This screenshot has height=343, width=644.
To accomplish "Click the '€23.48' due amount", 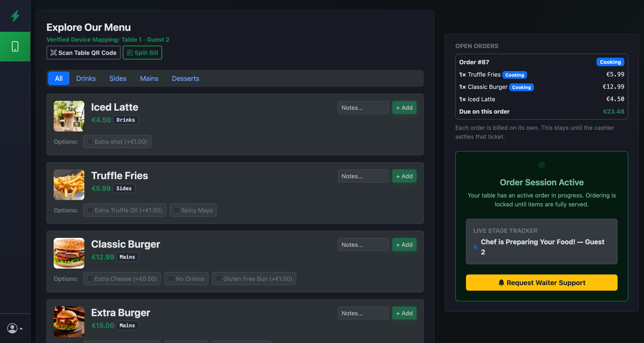I will pyautogui.click(x=614, y=111).
